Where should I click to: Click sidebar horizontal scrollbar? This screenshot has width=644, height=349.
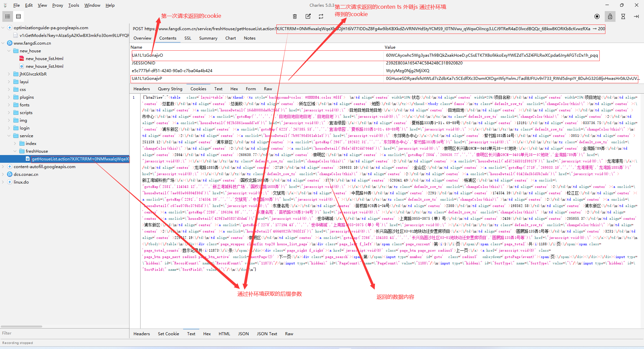coord(21,326)
